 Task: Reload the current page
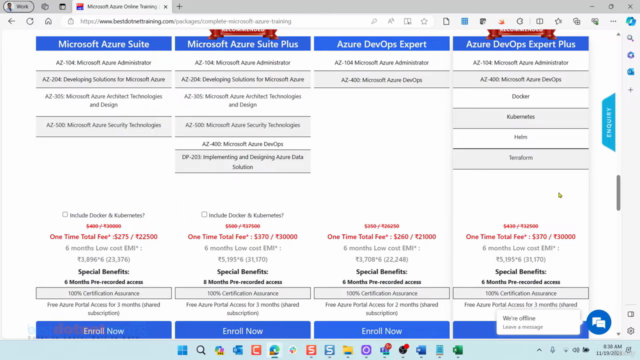[x=30, y=21]
